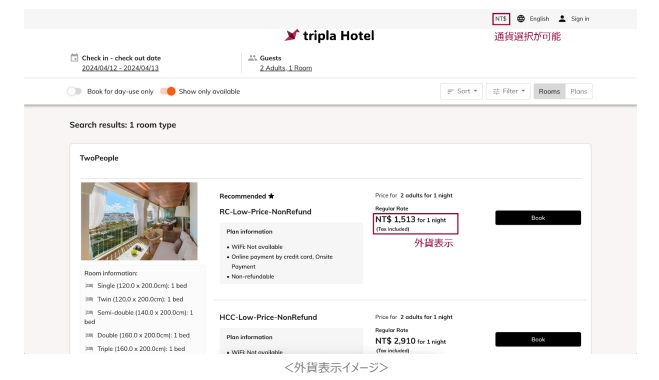The height and width of the screenshot is (380, 659).
Task: Open the 2024/04/12 - 2024/04/13 date link
Action: tap(120, 68)
